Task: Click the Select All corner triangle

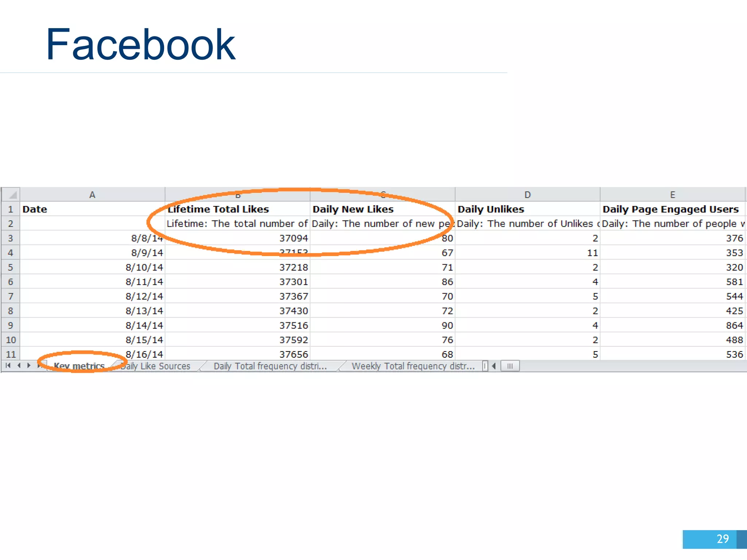Action: (11, 195)
